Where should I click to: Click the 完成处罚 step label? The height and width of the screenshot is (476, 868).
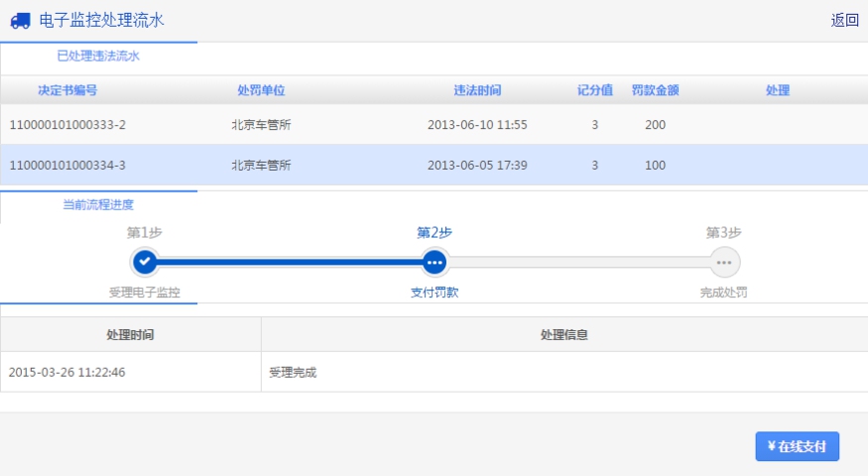[723, 293]
